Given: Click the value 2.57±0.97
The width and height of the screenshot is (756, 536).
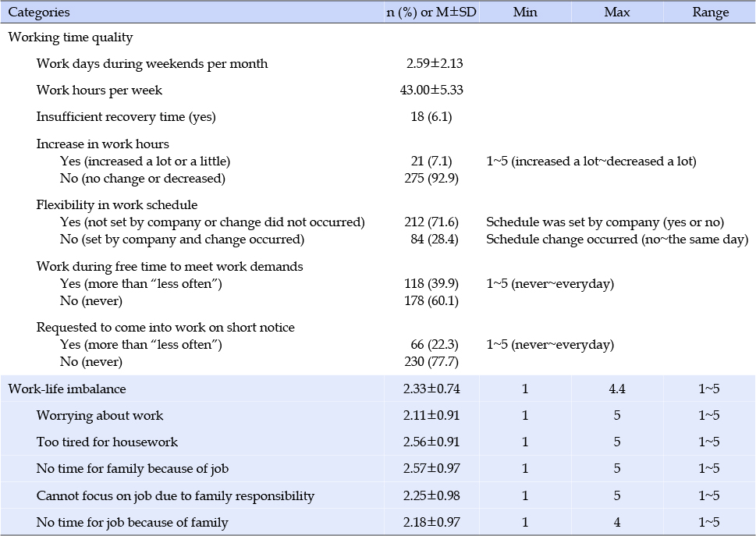Looking at the screenshot, I should pos(431,469).
